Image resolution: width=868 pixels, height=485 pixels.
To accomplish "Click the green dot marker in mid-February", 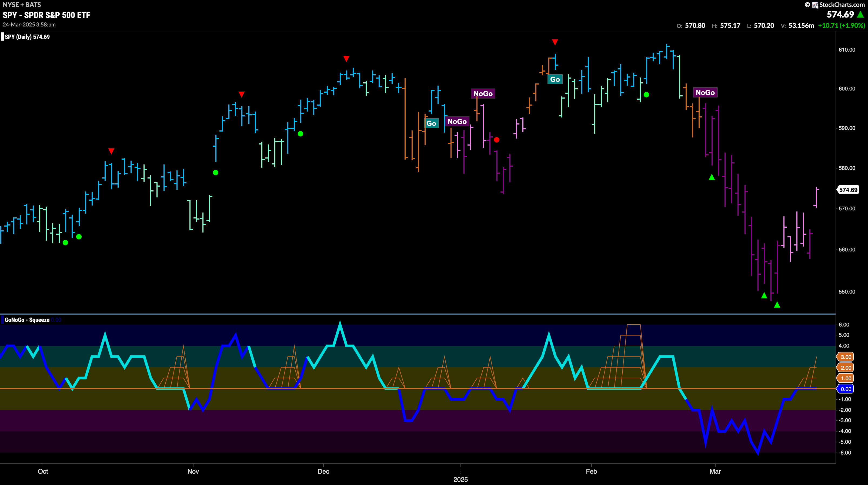I will click(646, 95).
